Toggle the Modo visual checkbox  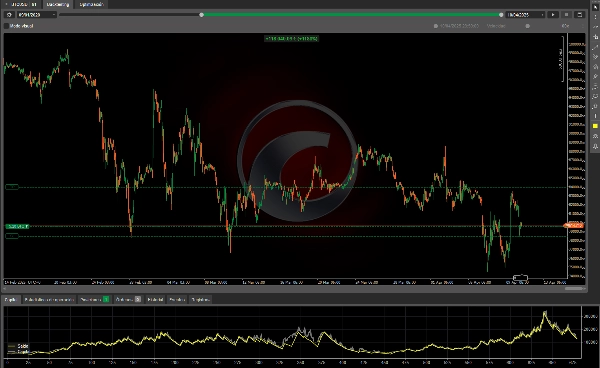coord(7,26)
